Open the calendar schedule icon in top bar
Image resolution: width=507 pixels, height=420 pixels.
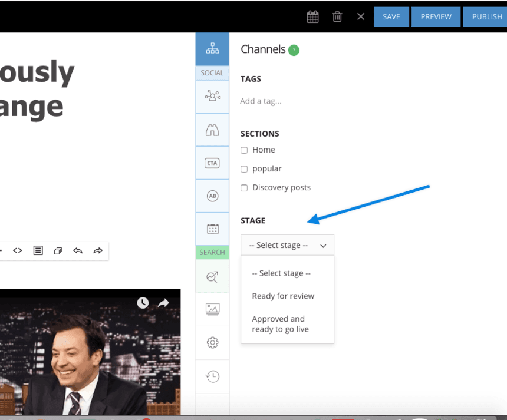(312, 16)
